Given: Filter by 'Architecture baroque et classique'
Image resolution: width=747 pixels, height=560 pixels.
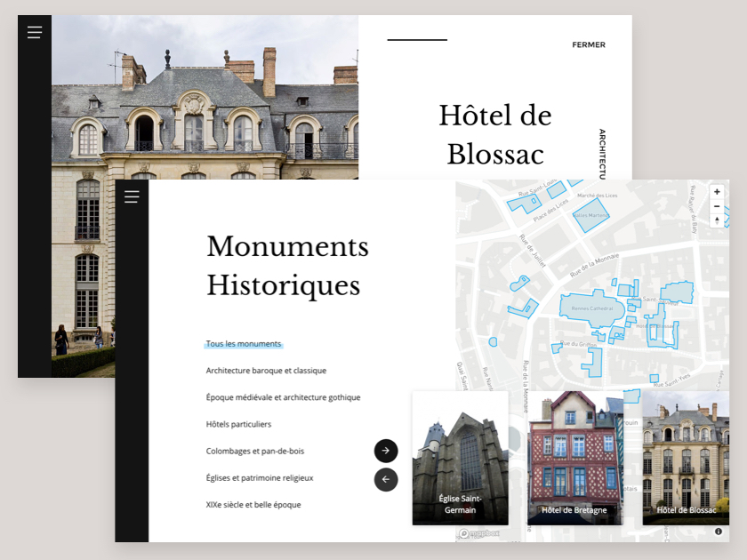Looking at the screenshot, I should coord(266,371).
